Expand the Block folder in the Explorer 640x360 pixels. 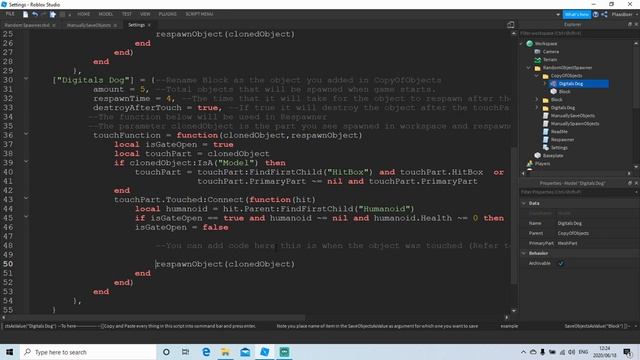tap(537, 100)
